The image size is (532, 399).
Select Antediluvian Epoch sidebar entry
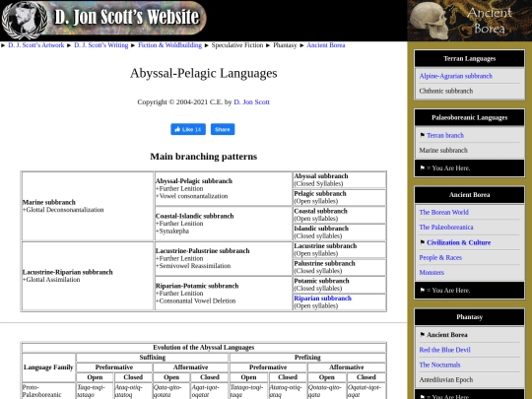(x=446, y=379)
